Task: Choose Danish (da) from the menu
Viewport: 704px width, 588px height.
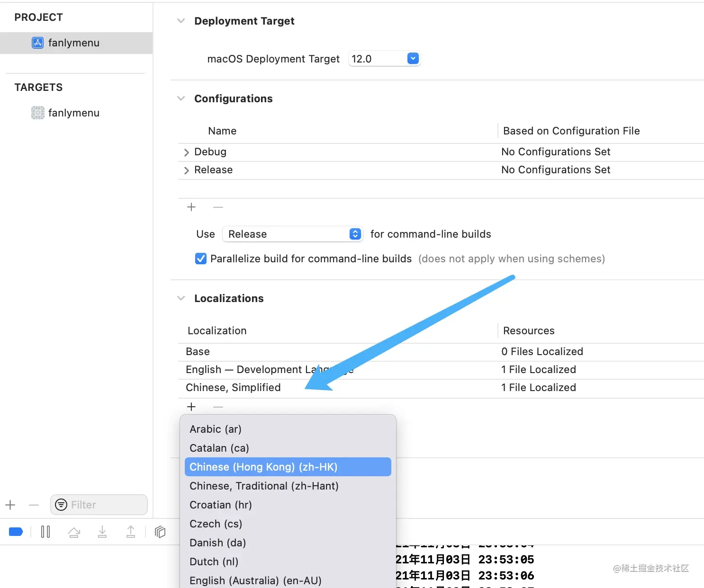Action: click(288, 543)
